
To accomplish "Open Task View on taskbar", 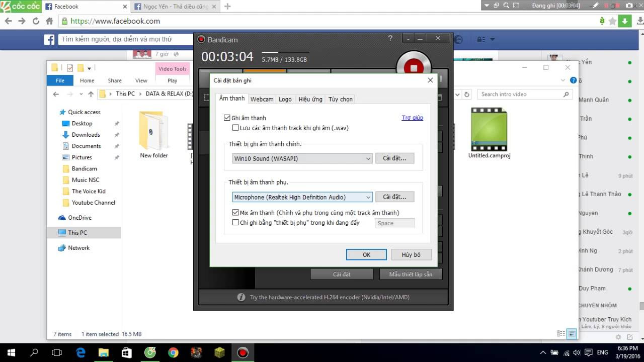I will pos(57,352).
